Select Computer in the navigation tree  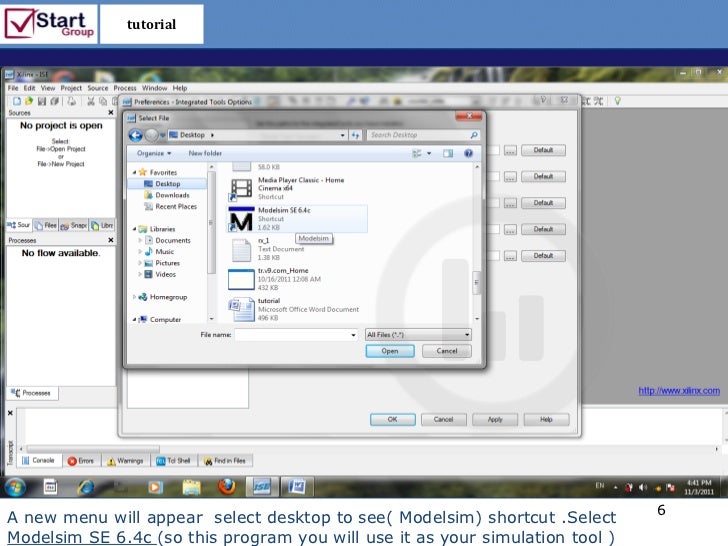coord(165,319)
